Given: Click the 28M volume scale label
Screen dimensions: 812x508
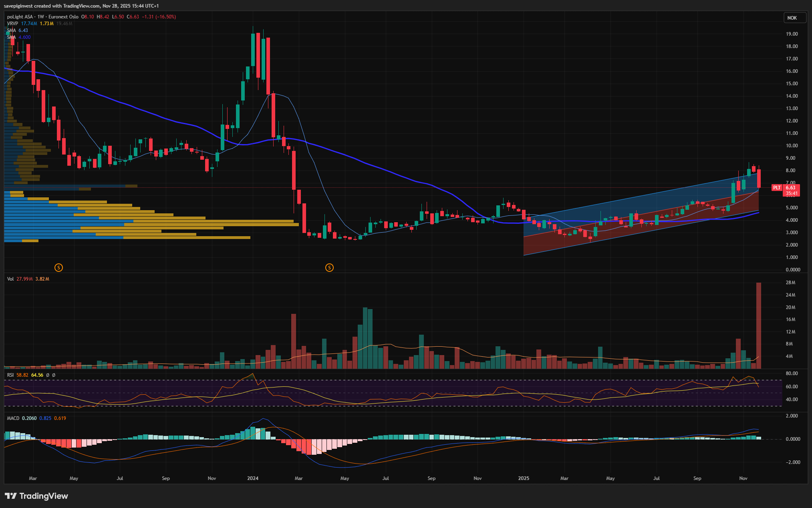Looking at the screenshot, I should pyautogui.click(x=790, y=283).
